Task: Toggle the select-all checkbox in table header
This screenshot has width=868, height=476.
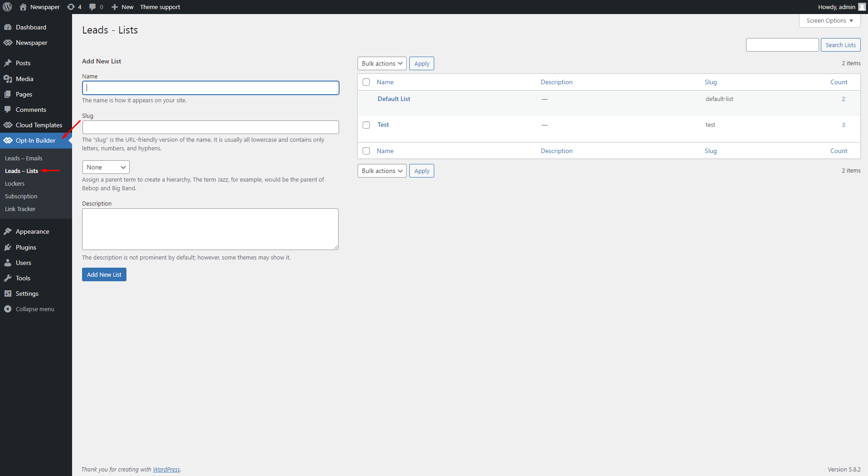Action: [366, 82]
